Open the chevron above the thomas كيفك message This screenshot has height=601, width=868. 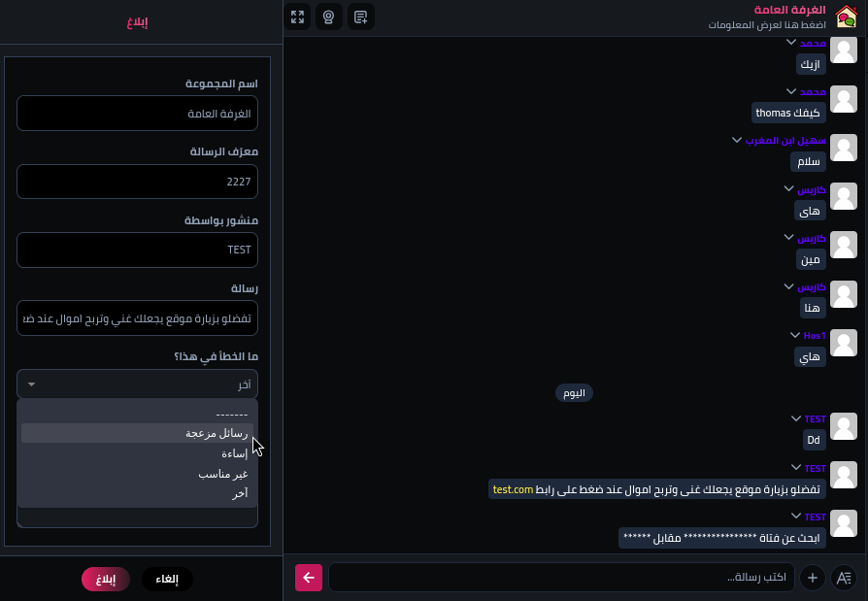point(791,91)
